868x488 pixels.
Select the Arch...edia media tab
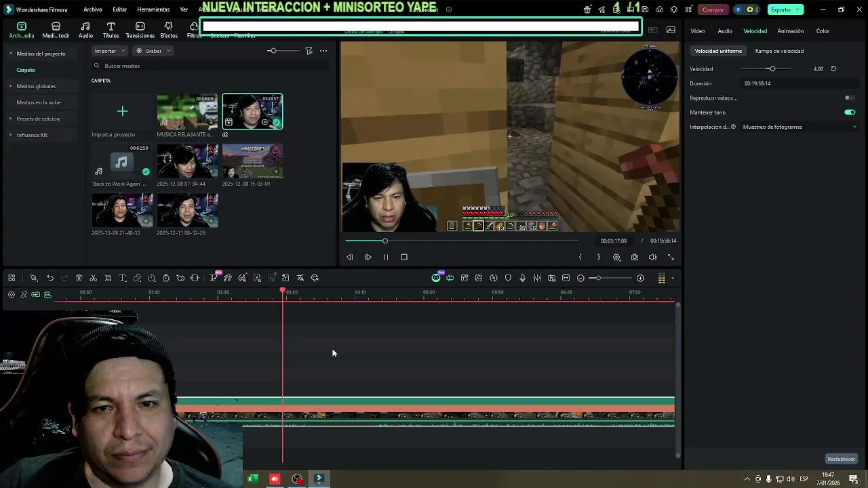pos(21,30)
